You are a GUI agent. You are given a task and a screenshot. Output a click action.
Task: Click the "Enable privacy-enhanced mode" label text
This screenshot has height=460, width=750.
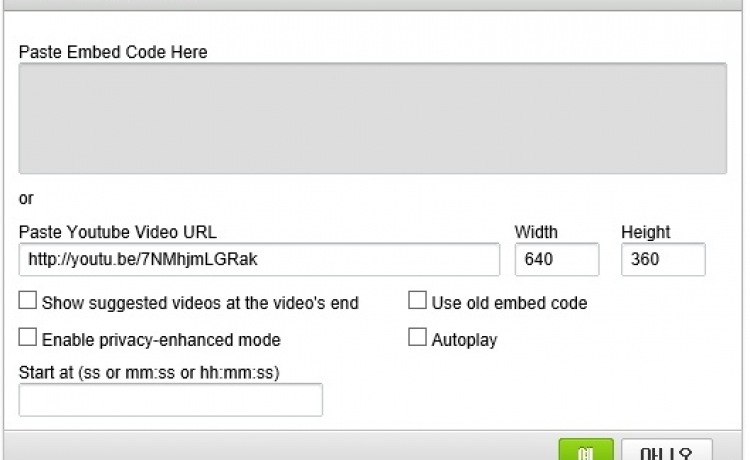(161, 339)
